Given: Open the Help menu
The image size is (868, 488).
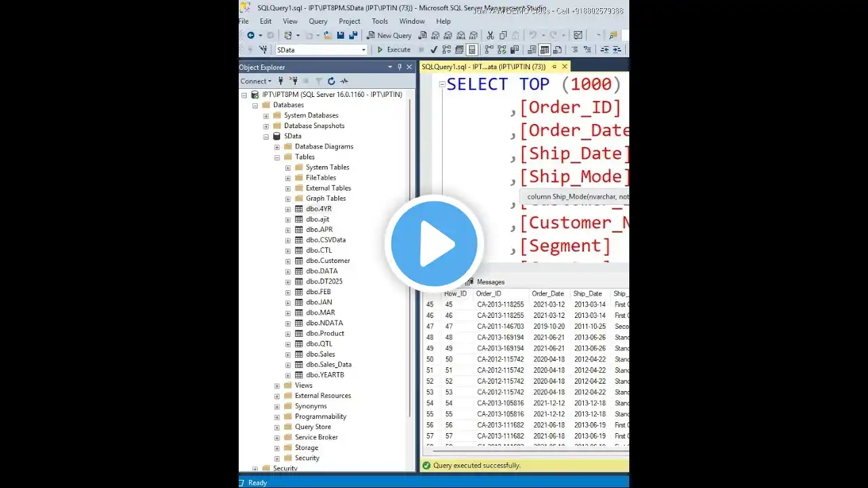Looking at the screenshot, I should [x=443, y=21].
